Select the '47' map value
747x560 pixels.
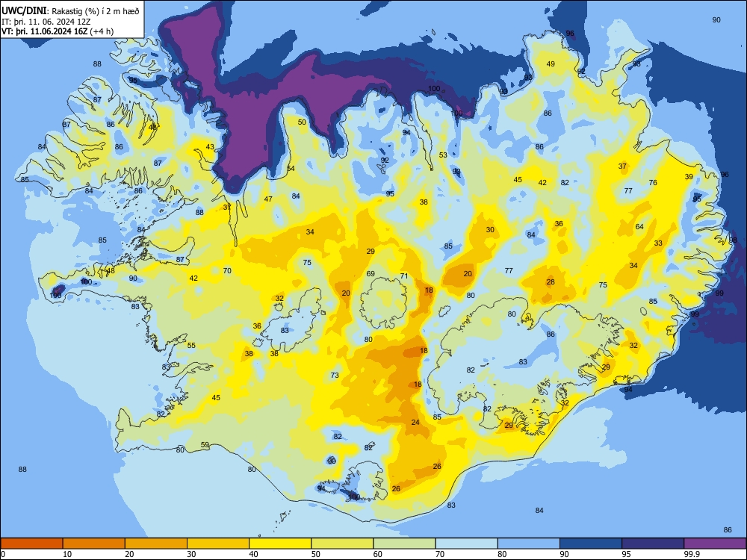click(268, 199)
